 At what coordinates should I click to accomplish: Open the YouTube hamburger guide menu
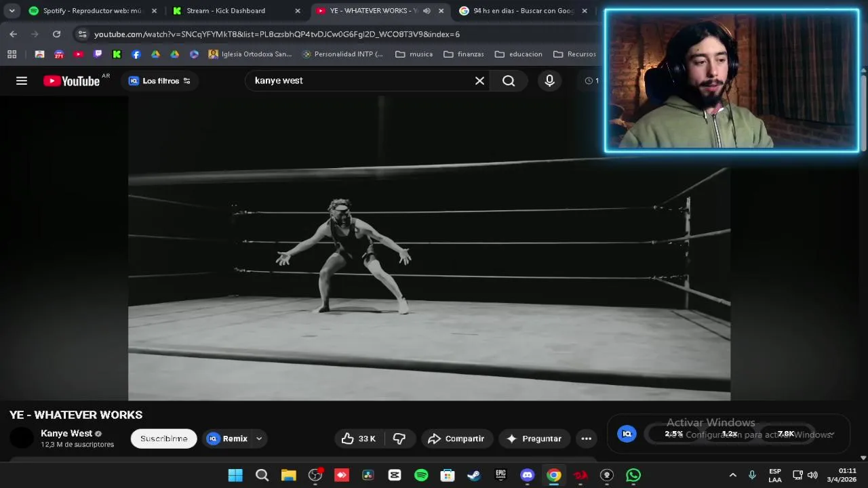[x=22, y=81]
